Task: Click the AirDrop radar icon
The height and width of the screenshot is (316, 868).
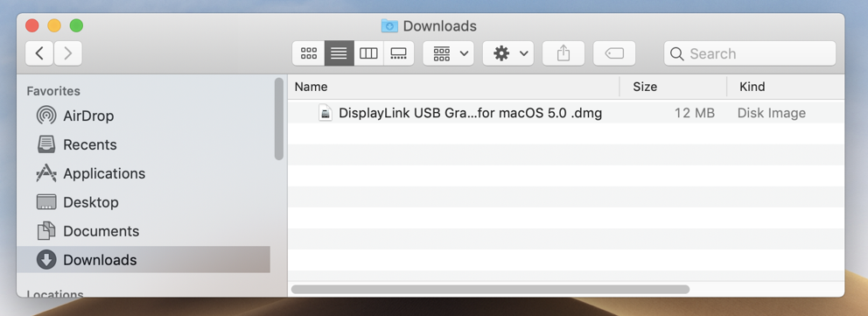Action: [x=46, y=116]
